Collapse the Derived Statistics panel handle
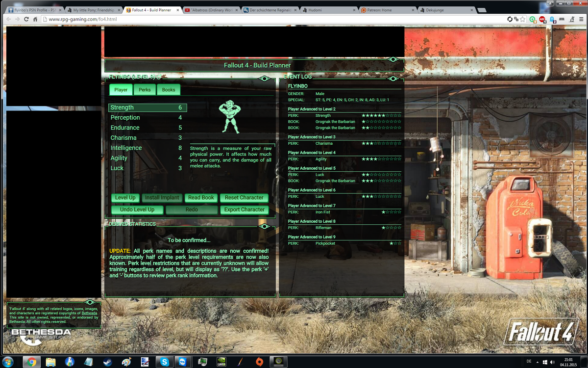 point(265,226)
